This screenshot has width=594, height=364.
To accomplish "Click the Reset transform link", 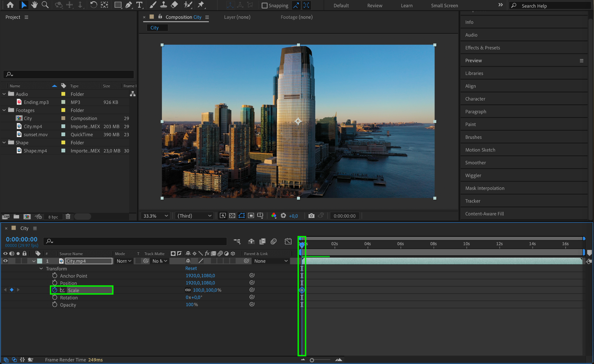I will coord(191,268).
